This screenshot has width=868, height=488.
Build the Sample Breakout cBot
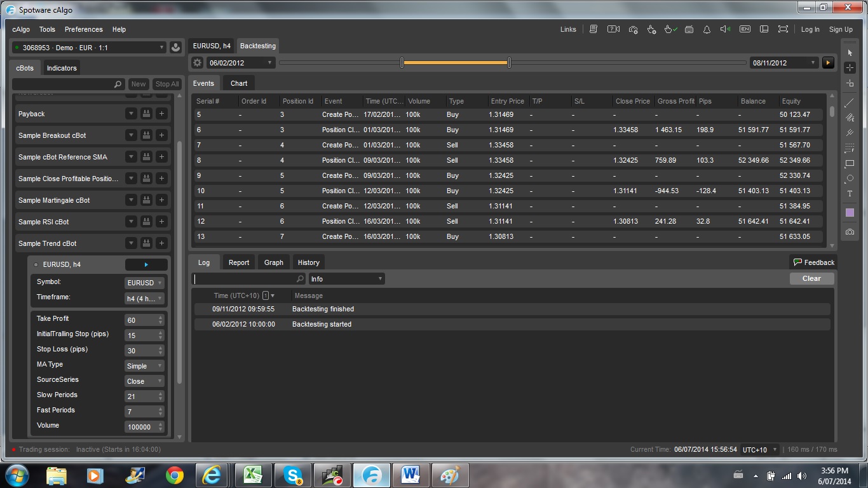tap(146, 135)
